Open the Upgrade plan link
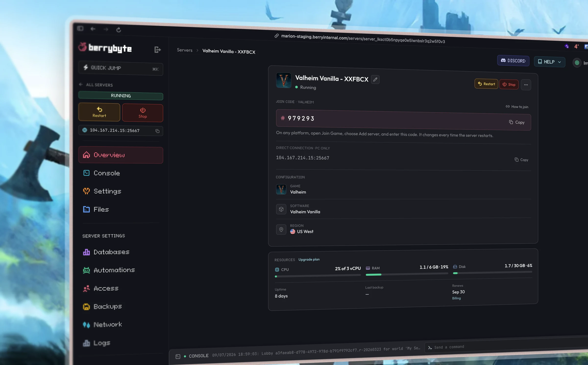The height and width of the screenshot is (365, 588). pyautogui.click(x=309, y=260)
